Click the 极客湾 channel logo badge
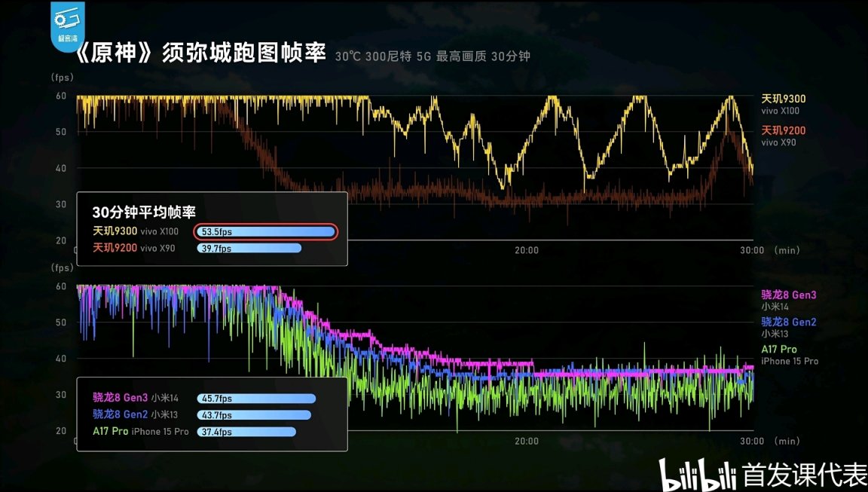Image resolution: width=868 pixels, height=492 pixels. 68,26
